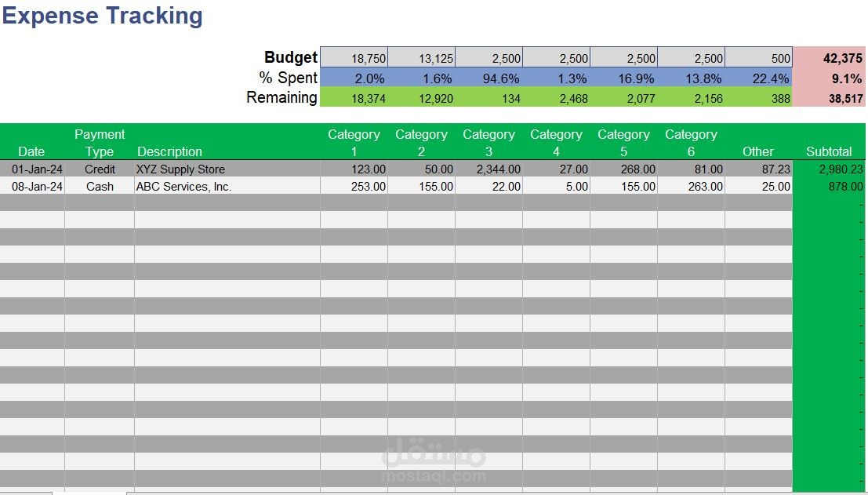The image size is (868, 495).
Task: Select the Payment Type column header
Action: tap(100, 143)
